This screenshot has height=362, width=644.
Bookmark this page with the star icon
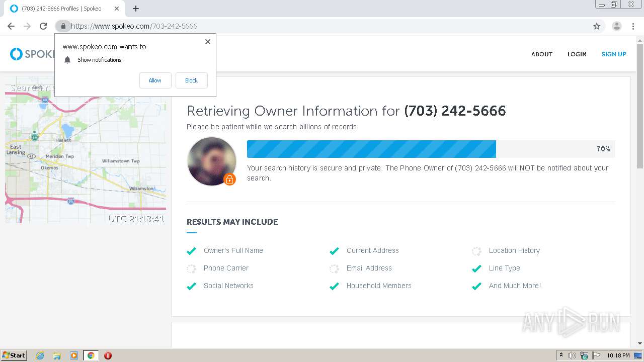click(x=597, y=26)
